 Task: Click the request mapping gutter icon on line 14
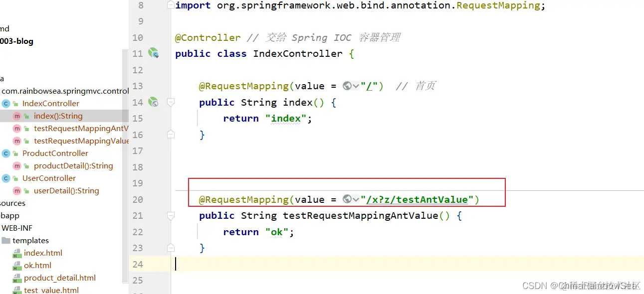click(x=154, y=102)
